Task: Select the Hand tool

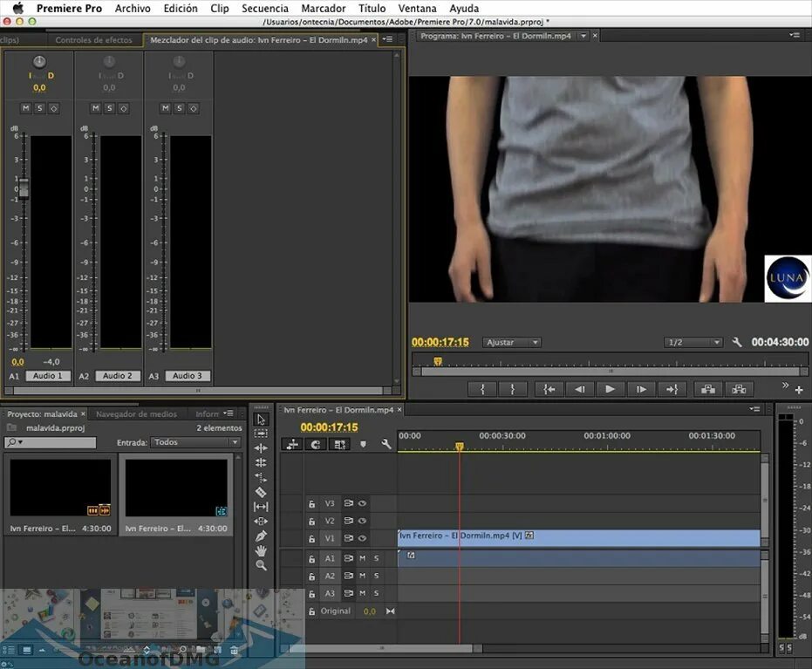Action: [261, 550]
